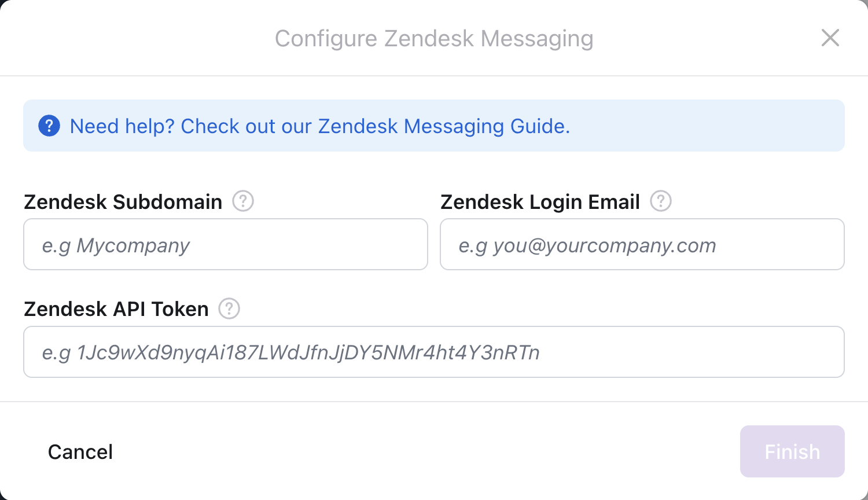Cancel the Zendesk configuration
The width and height of the screenshot is (868, 500).
coord(80,452)
